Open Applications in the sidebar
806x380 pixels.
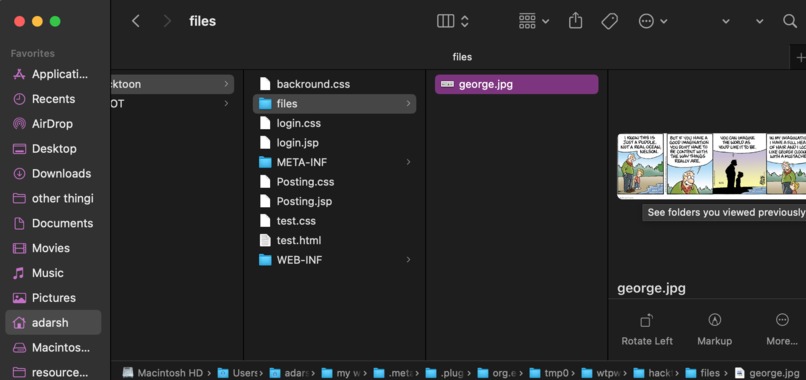(x=53, y=74)
